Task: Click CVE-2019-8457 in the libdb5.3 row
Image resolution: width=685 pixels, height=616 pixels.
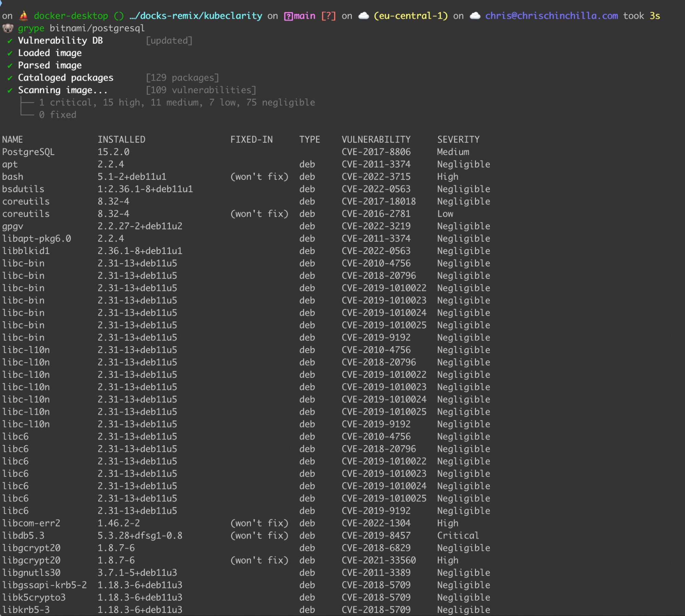Action: 376,535
